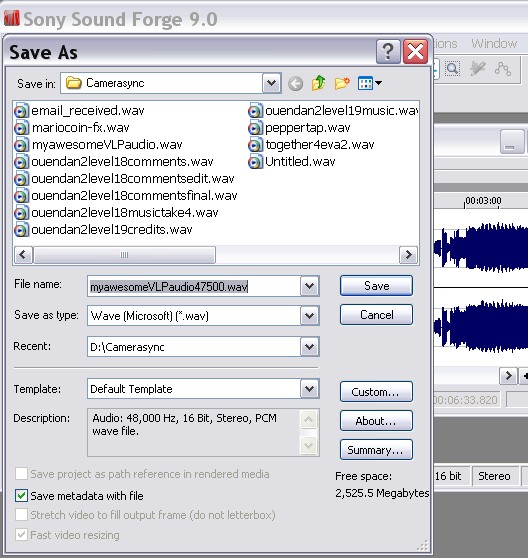Select ouendan2level19music.wav
This screenshot has width=528, height=558.
tap(342, 111)
